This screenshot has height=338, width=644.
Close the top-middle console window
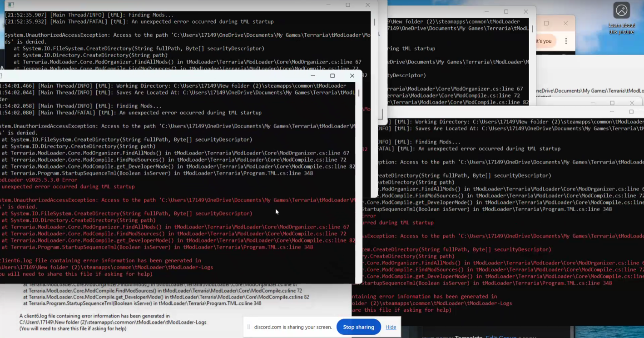pyautogui.click(x=526, y=12)
